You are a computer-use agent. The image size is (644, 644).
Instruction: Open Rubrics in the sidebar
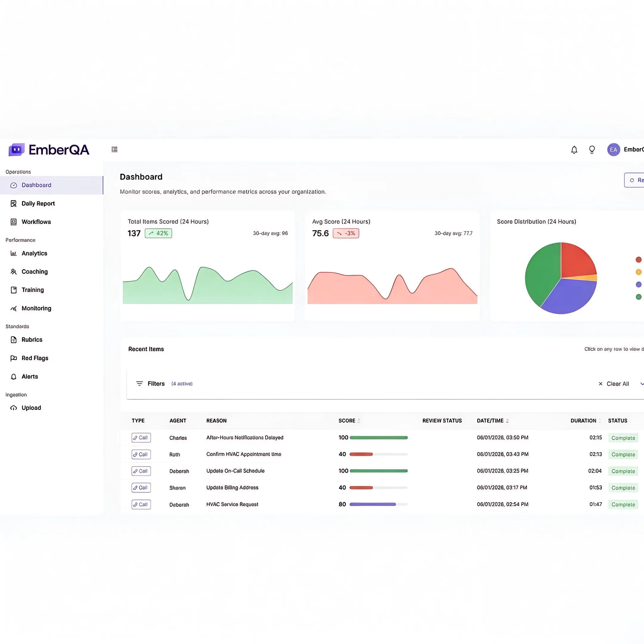coord(52,340)
